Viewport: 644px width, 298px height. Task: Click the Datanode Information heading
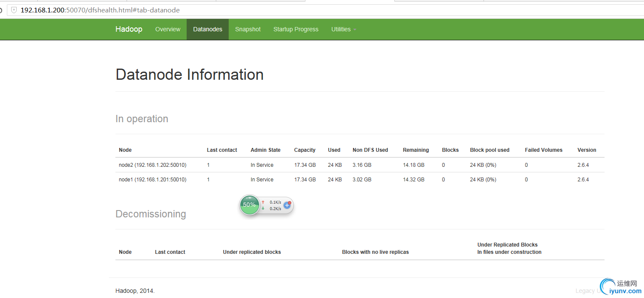pyautogui.click(x=190, y=75)
